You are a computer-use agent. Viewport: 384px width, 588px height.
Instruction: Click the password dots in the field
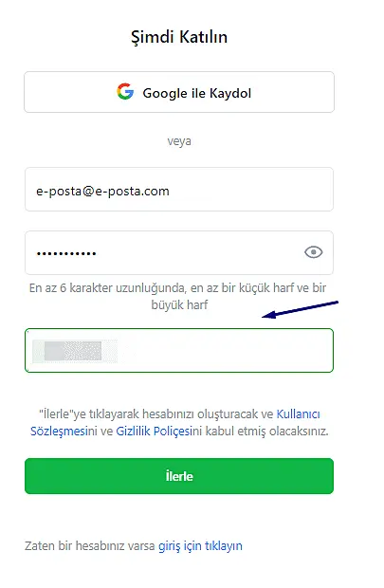pos(66,254)
